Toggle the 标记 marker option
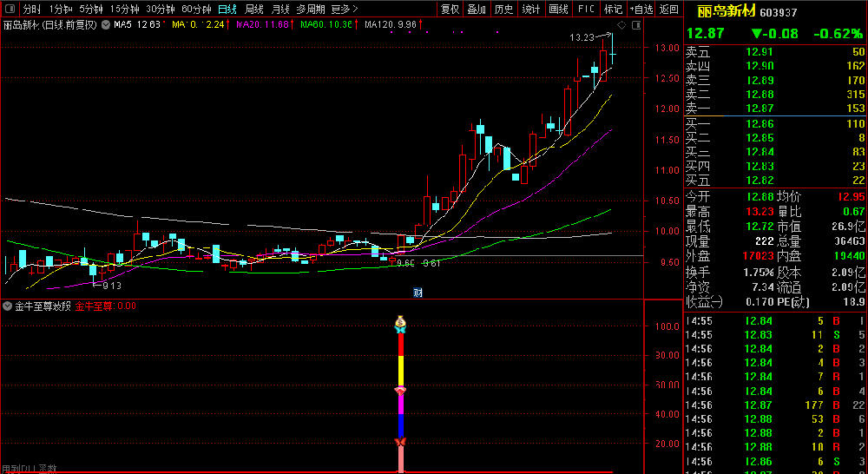The height and width of the screenshot is (474, 868). [613, 9]
